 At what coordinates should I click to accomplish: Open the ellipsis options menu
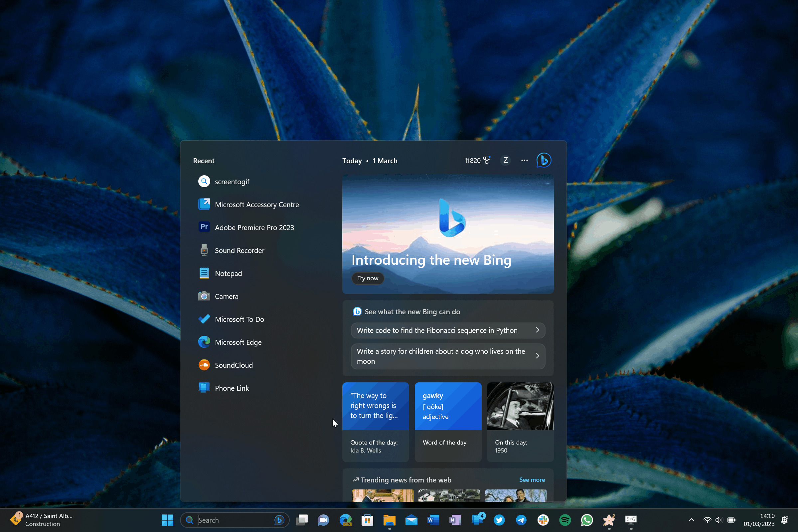pos(524,160)
